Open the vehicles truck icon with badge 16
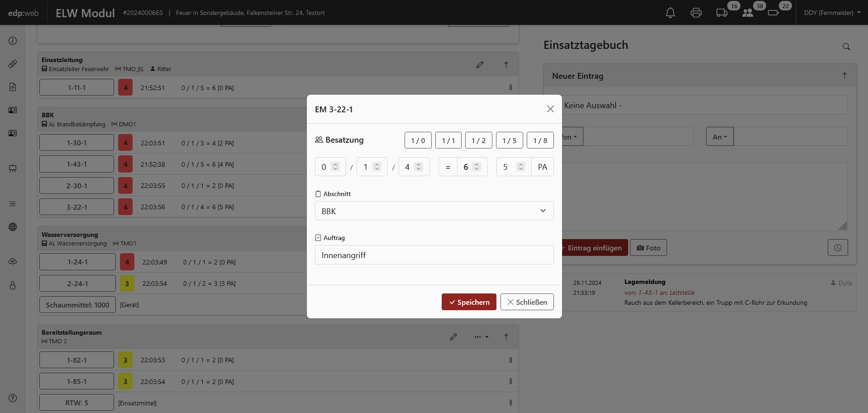868x413 pixels. coord(722,13)
